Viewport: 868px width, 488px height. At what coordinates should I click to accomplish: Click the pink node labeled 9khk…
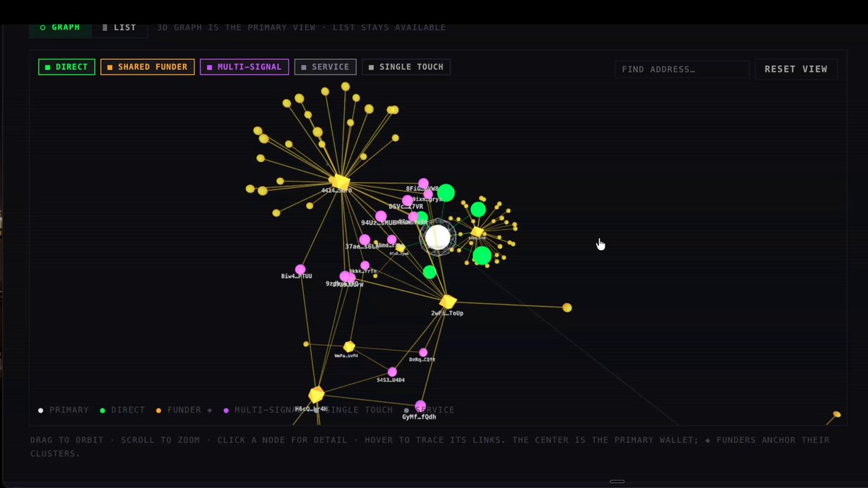(x=365, y=265)
